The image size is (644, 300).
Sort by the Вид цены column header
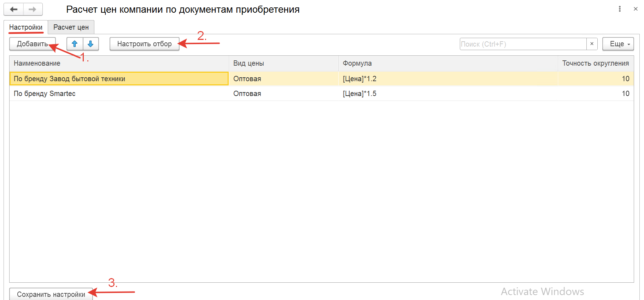coord(283,63)
